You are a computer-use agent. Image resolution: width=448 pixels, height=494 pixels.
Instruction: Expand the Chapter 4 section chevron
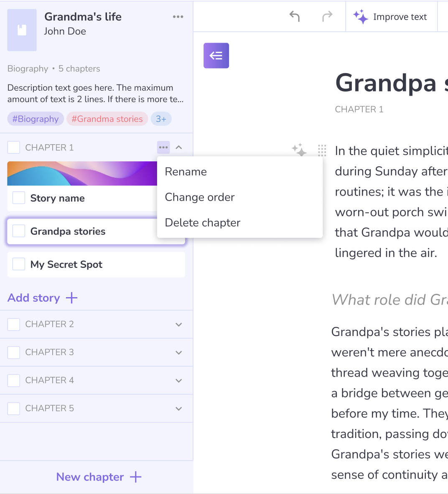(179, 381)
